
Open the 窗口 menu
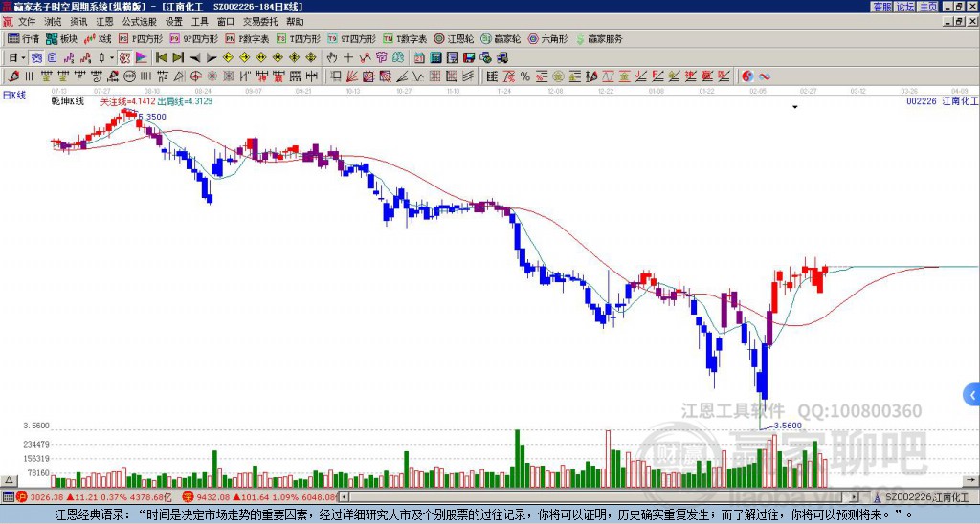tap(226, 22)
